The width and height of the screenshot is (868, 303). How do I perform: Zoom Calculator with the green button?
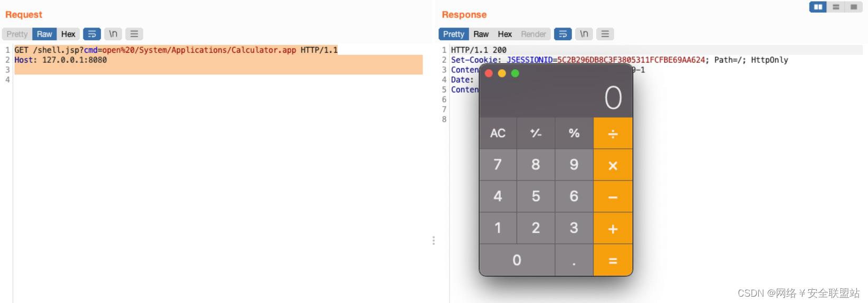pos(515,73)
